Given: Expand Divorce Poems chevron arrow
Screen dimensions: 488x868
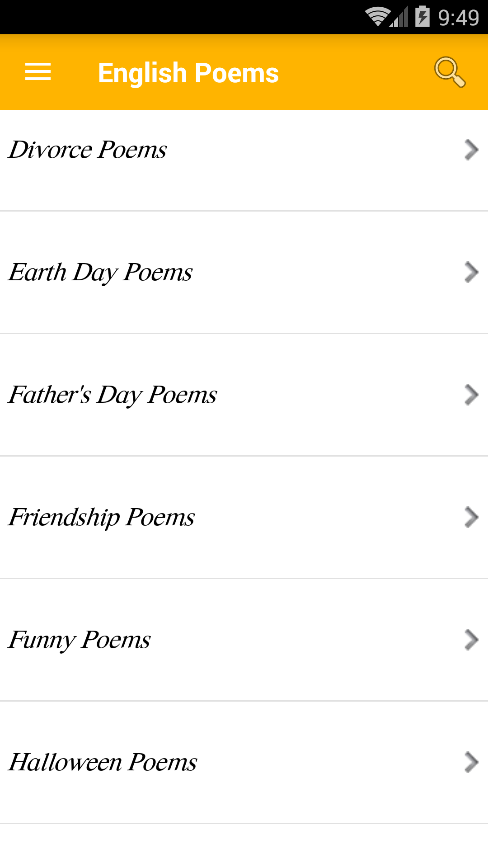Looking at the screenshot, I should coord(471,150).
